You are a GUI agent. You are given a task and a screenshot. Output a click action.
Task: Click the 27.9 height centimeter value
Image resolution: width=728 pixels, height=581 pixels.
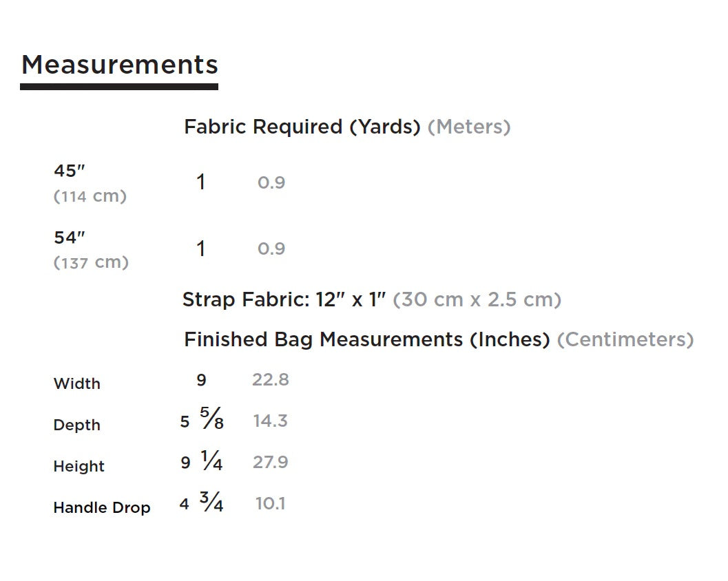pos(270,462)
